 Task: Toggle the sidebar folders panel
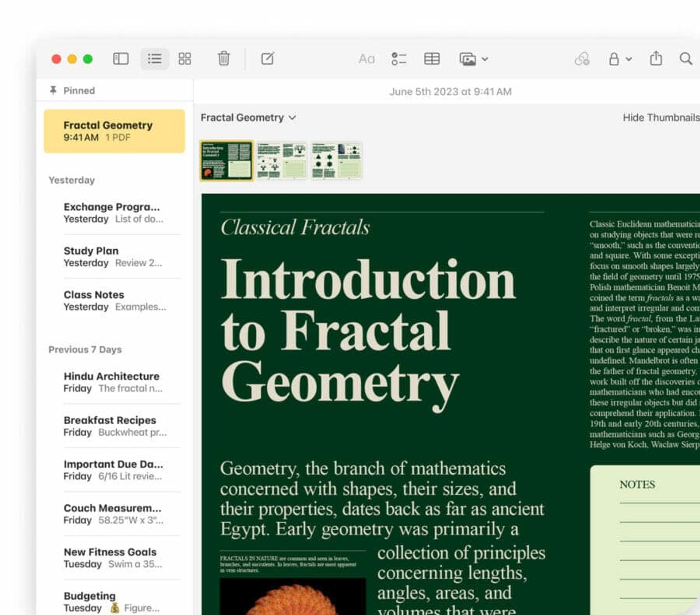pyautogui.click(x=121, y=59)
